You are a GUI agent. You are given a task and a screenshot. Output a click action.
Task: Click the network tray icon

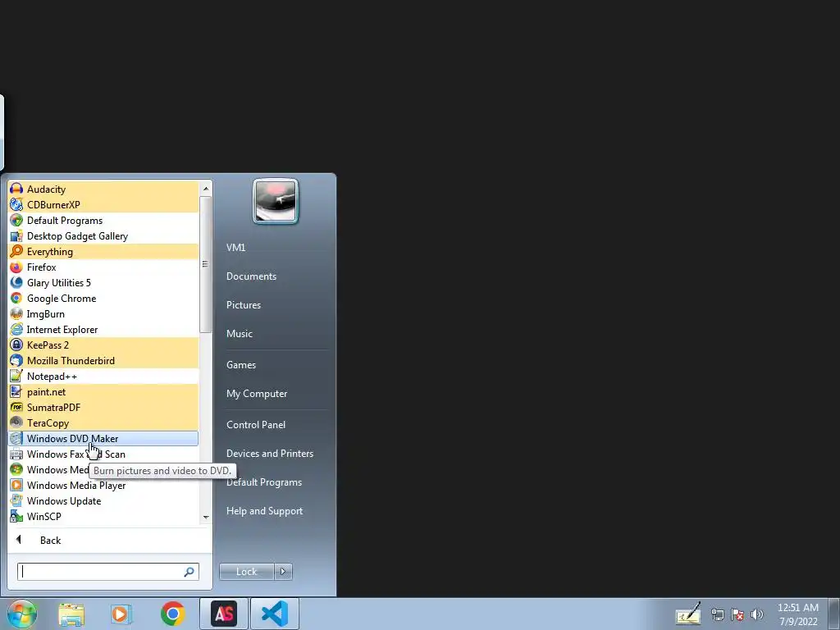(717, 614)
